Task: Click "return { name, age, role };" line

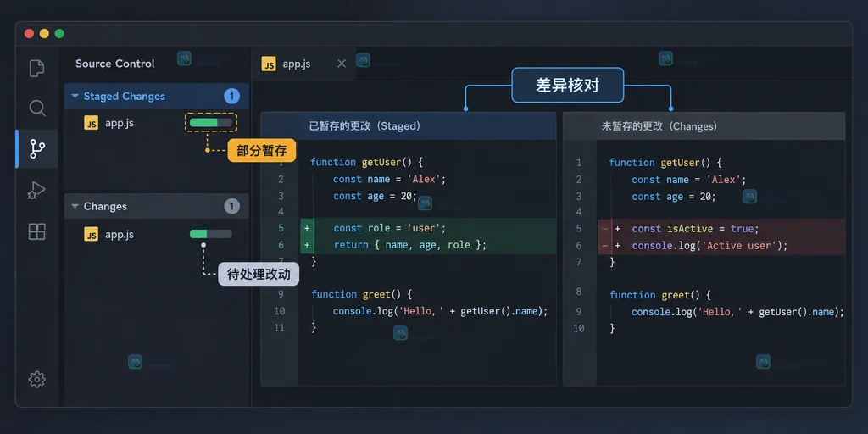Action: 410,245
